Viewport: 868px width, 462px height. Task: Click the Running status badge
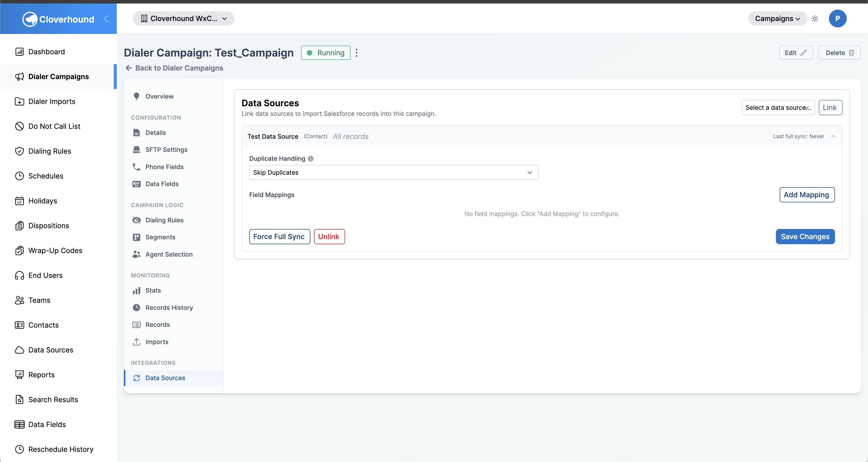325,53
